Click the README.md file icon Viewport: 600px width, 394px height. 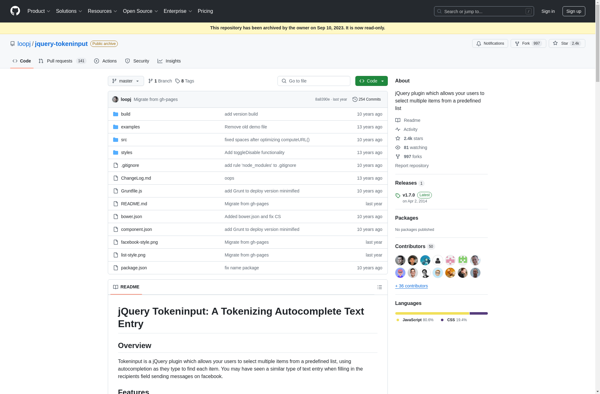click(116, 204)
